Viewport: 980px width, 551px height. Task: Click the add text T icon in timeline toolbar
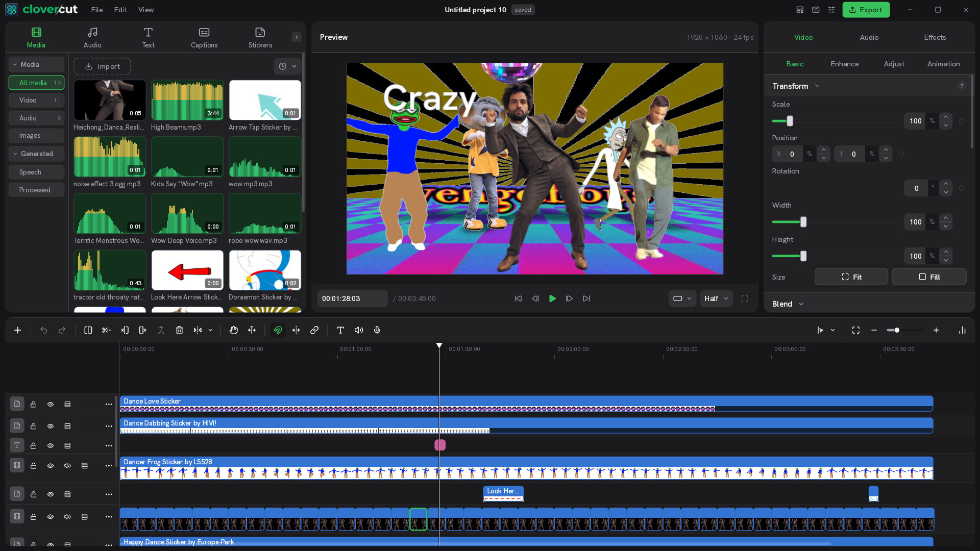click(340, 331)
